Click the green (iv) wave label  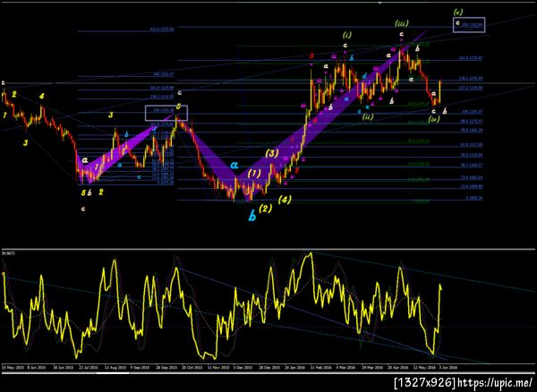pyautogui.click(x=433, y=120)
